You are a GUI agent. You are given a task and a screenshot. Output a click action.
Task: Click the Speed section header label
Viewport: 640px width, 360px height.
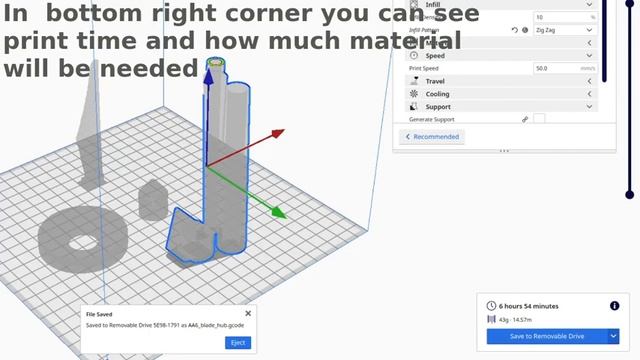coord(435,56)
